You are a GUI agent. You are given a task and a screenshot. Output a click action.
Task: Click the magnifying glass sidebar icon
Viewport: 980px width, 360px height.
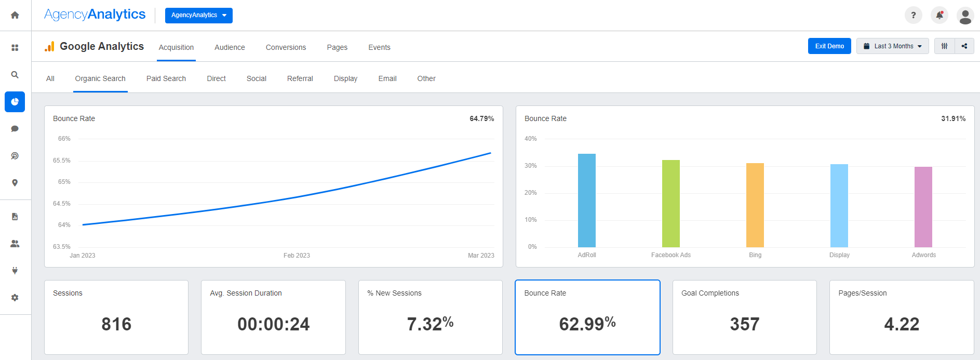pos(15,75)
